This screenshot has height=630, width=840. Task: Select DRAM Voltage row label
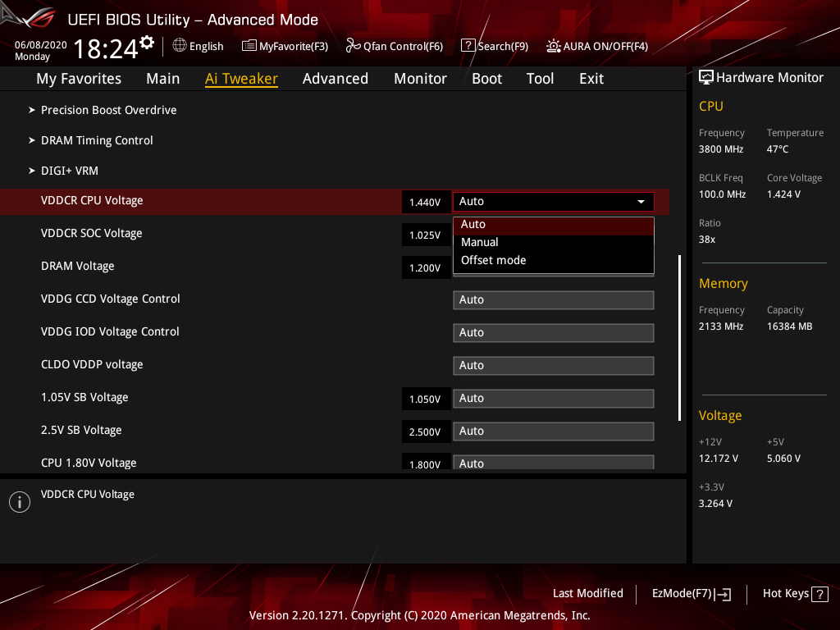78,267
